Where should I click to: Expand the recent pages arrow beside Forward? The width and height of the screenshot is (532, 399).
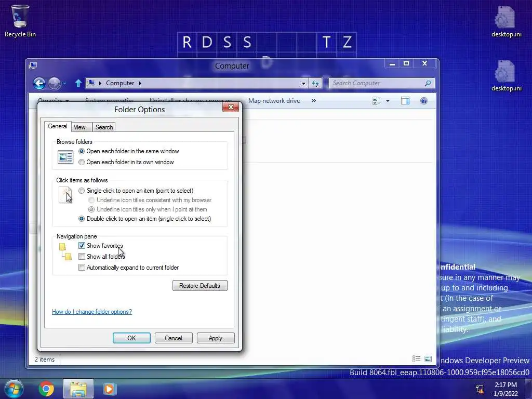64,83
